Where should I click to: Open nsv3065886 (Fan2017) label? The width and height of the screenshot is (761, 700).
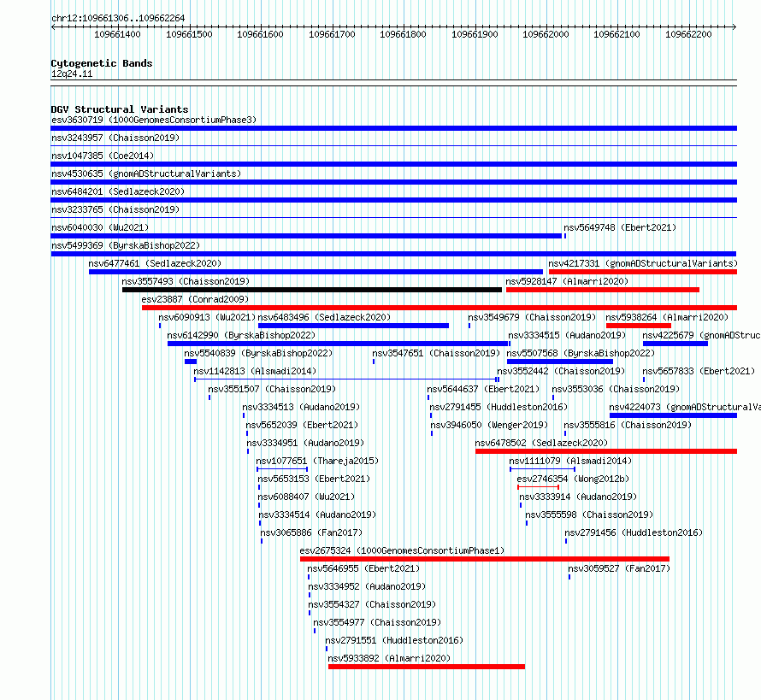coord(311,532)
